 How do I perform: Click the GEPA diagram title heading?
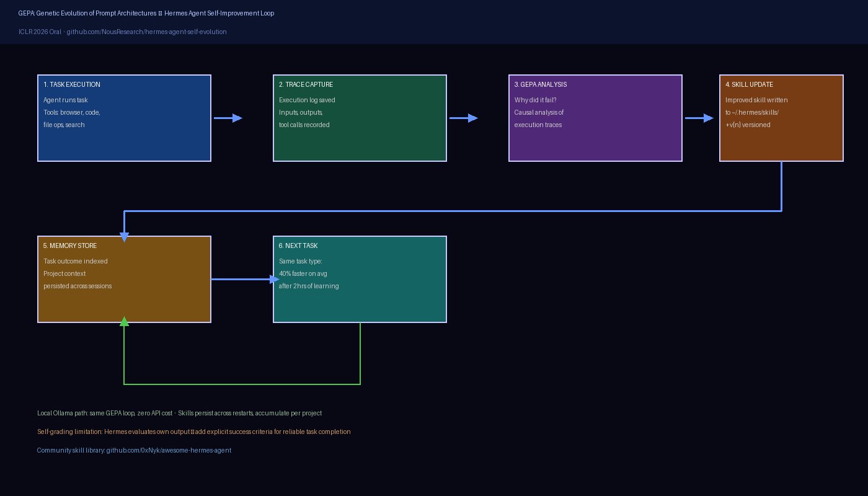point(146,13)
